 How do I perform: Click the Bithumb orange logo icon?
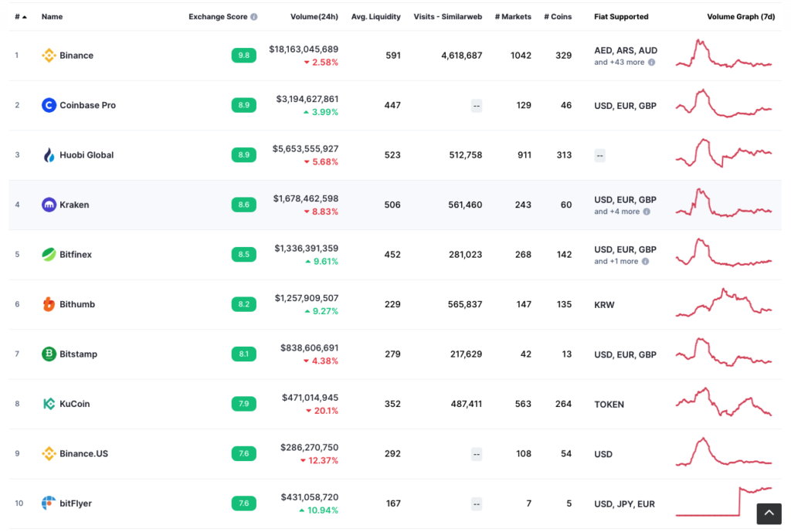tap(49, 304)
